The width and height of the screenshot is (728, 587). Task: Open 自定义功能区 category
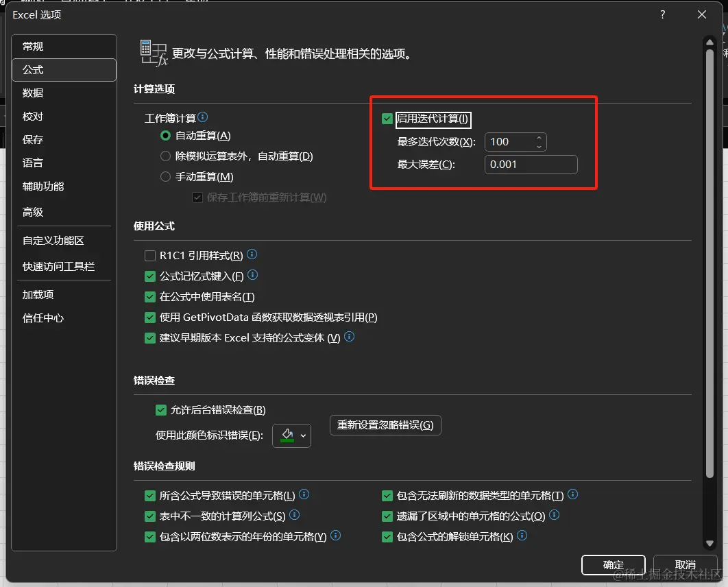(64, 241)
